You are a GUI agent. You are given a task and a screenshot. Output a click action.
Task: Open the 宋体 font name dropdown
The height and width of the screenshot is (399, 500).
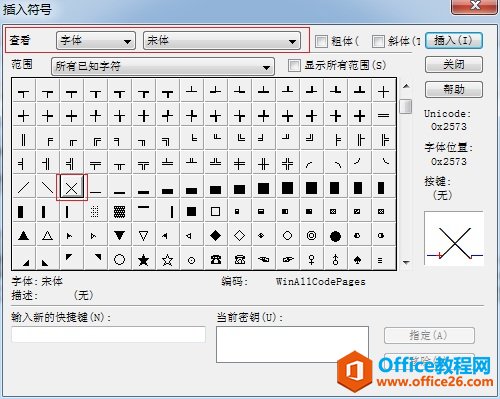pos(222,41)
